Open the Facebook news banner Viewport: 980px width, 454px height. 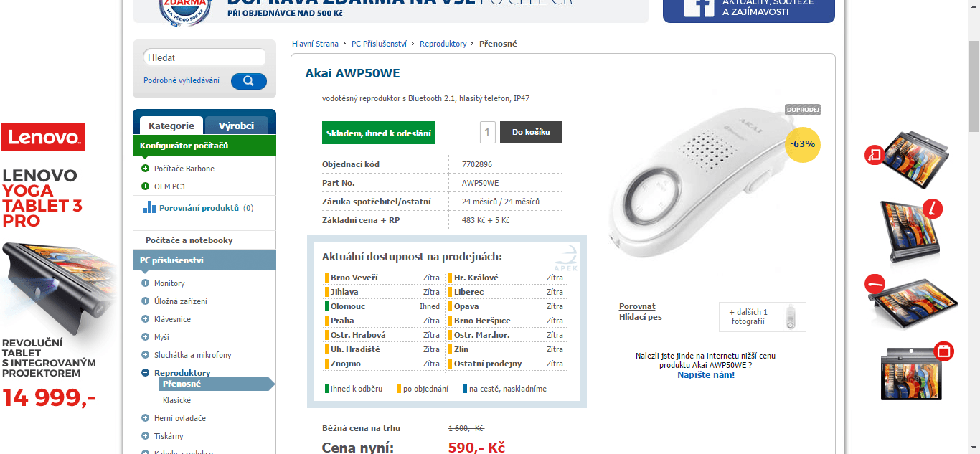748,11
